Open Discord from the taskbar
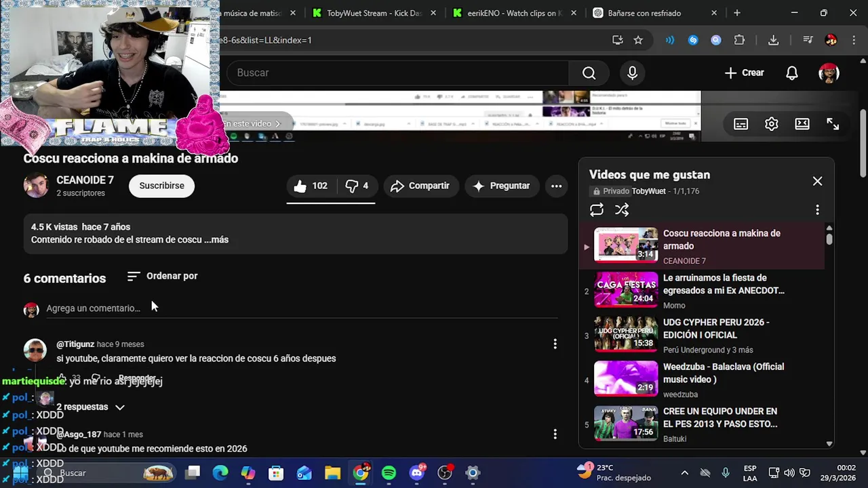The width and height of the screenshot is (868, 488). [x=417, y=472]
